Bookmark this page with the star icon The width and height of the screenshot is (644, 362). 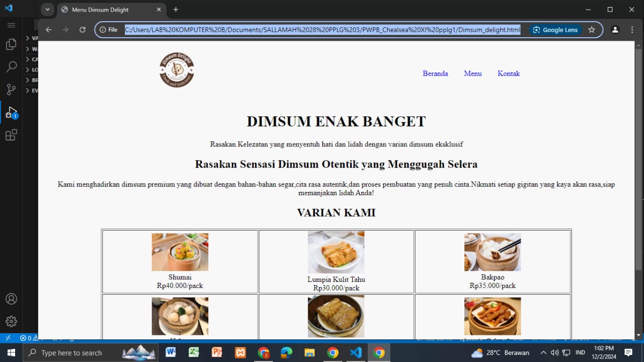coord(592,30)
